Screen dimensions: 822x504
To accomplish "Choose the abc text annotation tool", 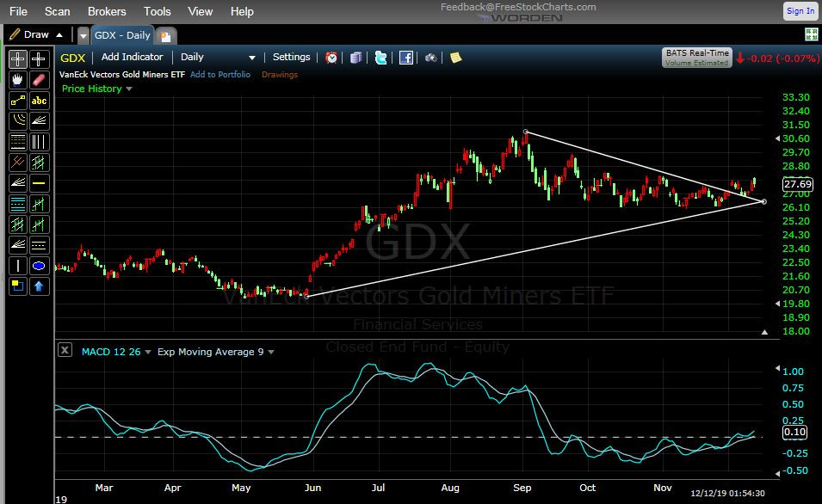I will pyautogui.click(x=39, y=101).
